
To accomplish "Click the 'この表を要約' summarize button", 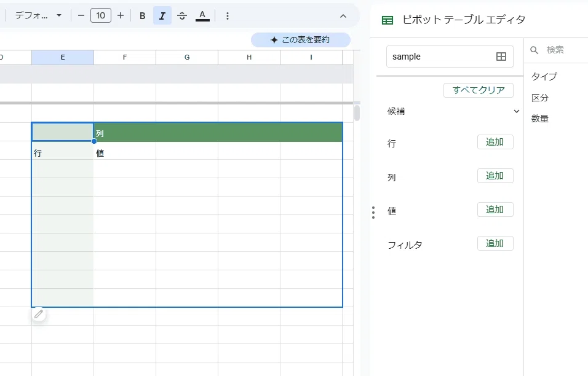I will pyautogui.click(x=301, y=40).
